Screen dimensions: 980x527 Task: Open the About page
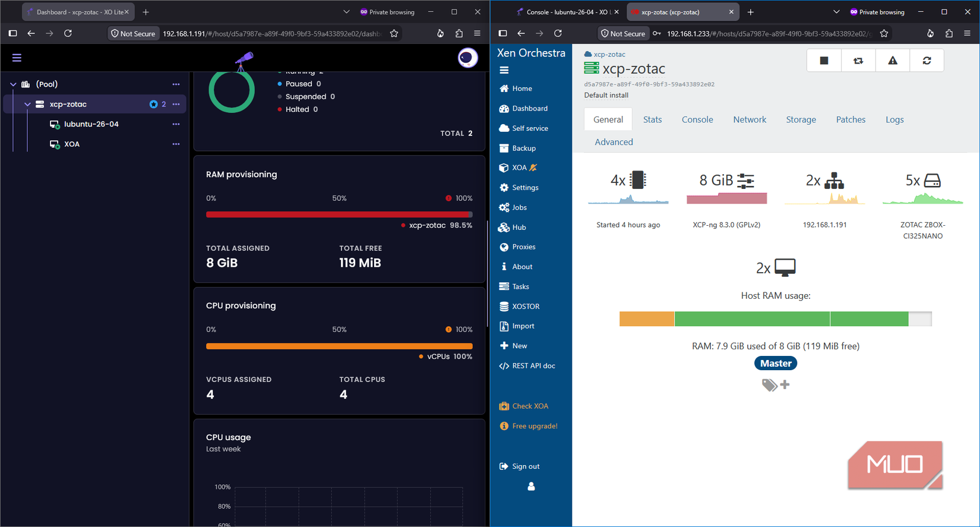(516, 267)
